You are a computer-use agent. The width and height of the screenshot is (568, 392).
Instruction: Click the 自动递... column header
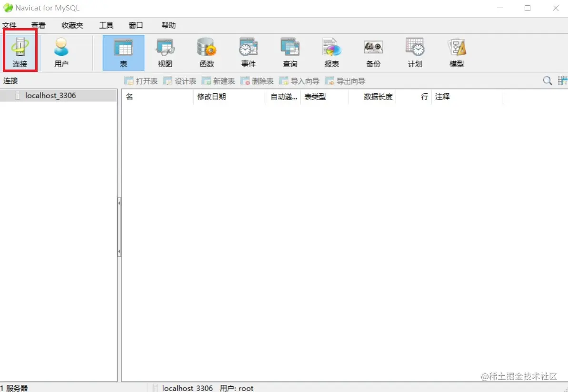(283, 97)
